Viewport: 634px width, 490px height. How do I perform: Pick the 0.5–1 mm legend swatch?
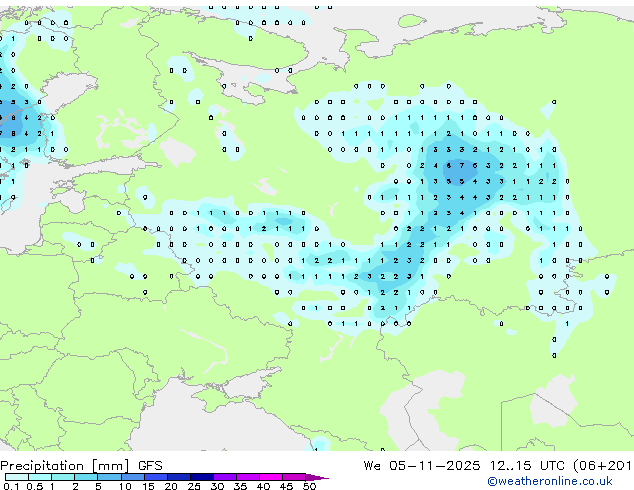pyautogui.click(x=40, y=477)
